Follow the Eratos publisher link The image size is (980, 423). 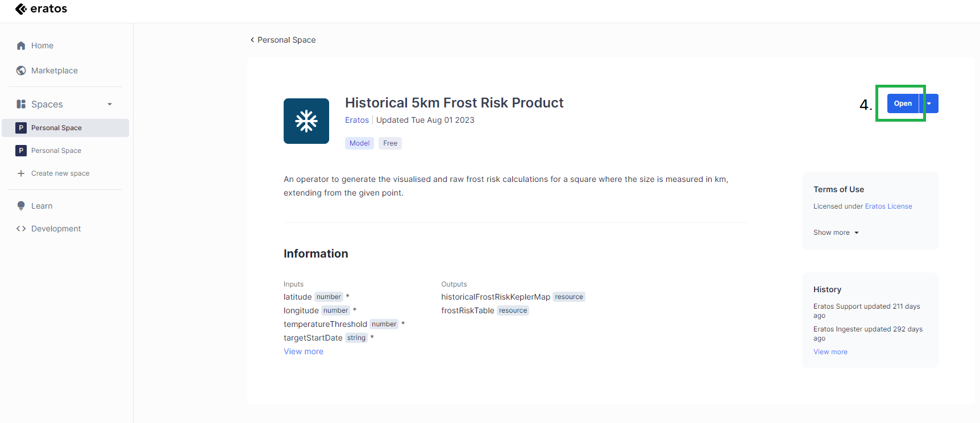[x=357, y=120]
